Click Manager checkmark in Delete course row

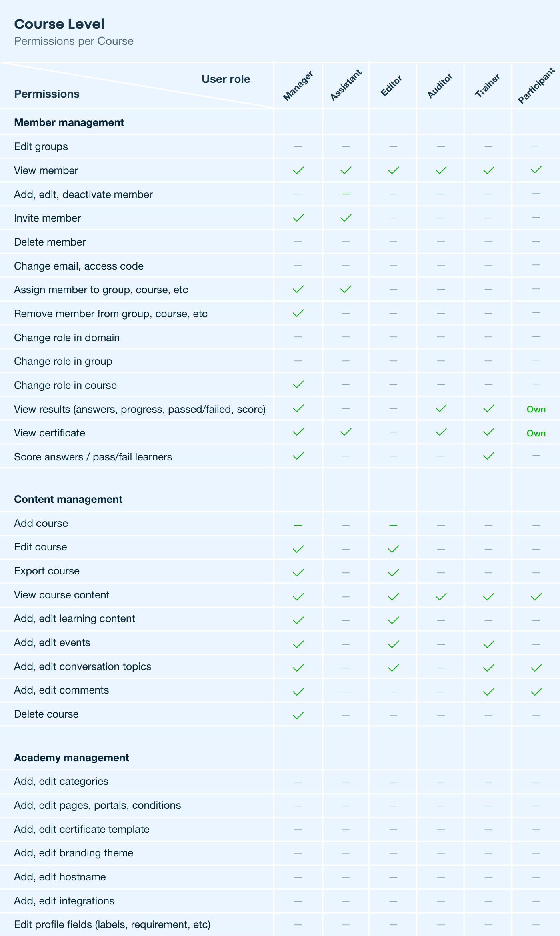coord(298,715)
